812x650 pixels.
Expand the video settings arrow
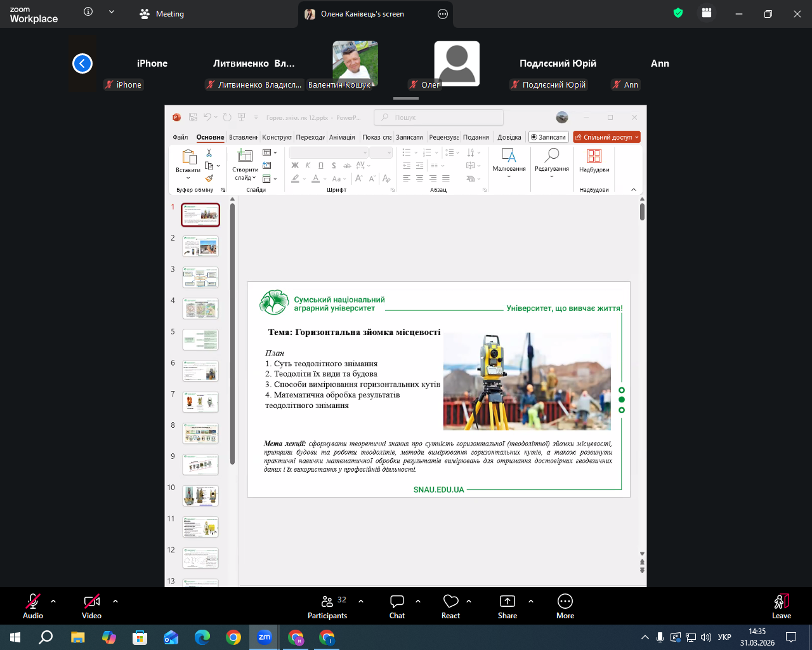tap(115, 601)
